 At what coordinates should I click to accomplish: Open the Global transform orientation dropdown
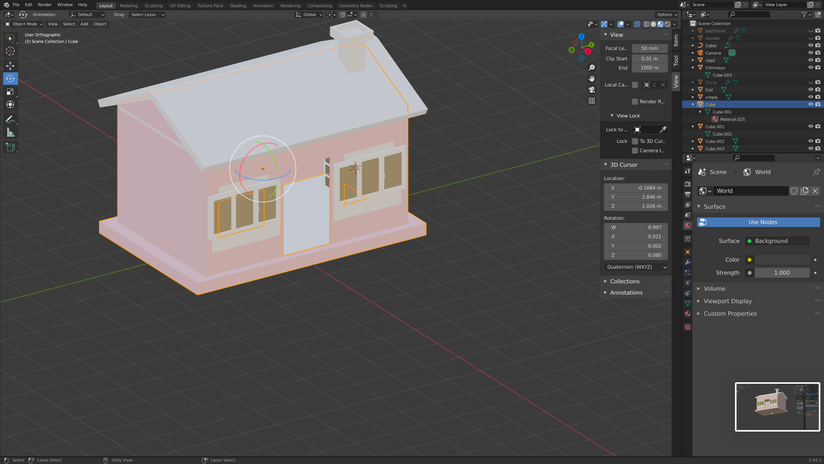pyautogui.click(x=308, y=15)
